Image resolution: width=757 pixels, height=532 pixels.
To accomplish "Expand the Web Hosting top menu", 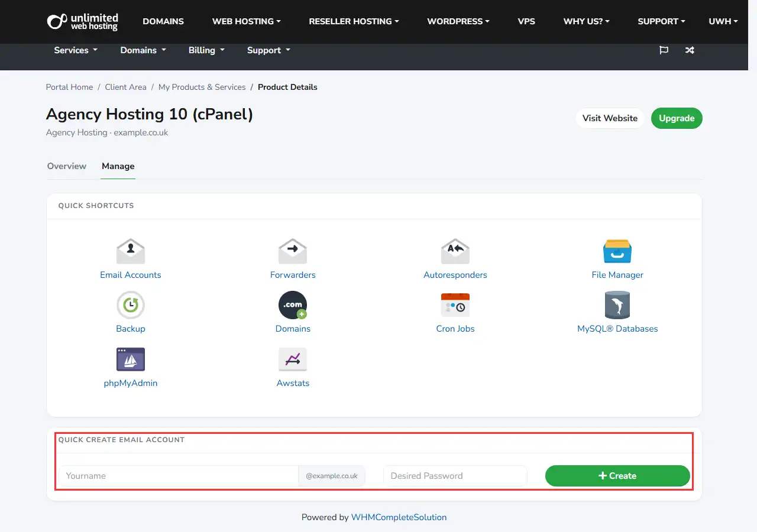I will [247, 21].
